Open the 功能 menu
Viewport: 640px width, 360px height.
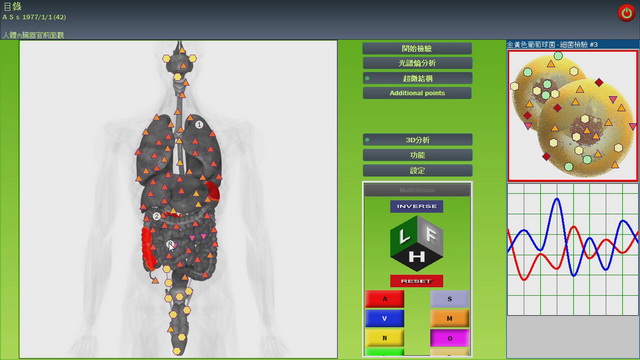coord(418,155)
